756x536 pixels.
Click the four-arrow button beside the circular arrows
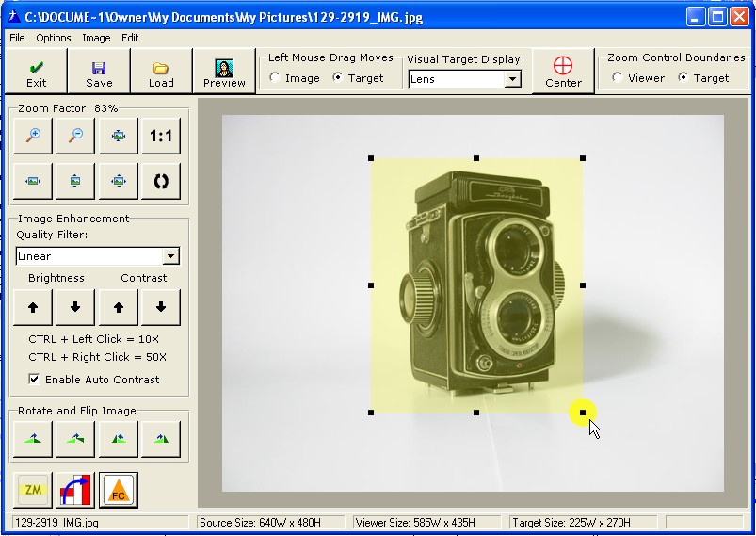118,182
